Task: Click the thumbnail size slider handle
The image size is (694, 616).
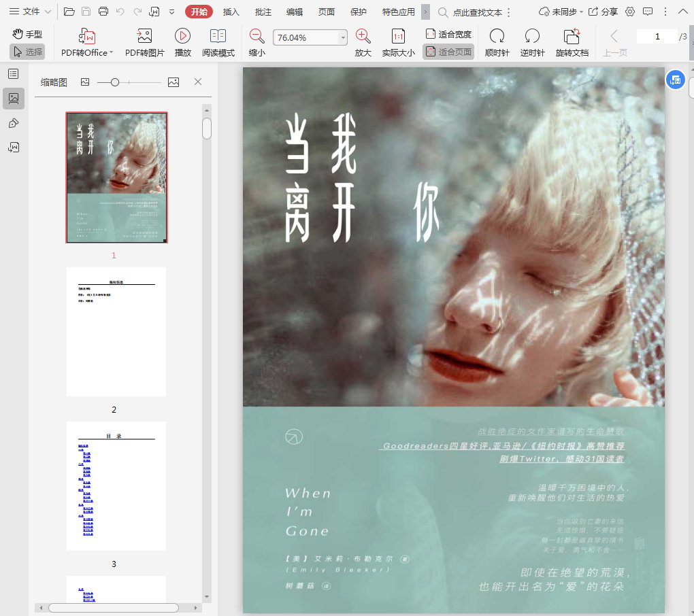Action: (114, 82)
